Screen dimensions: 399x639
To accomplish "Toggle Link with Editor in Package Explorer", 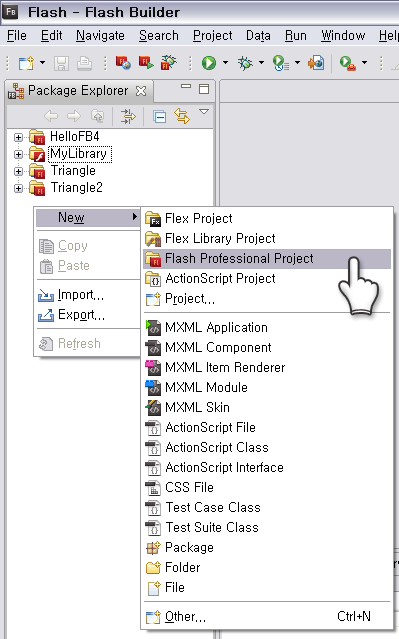I will 182,116.
